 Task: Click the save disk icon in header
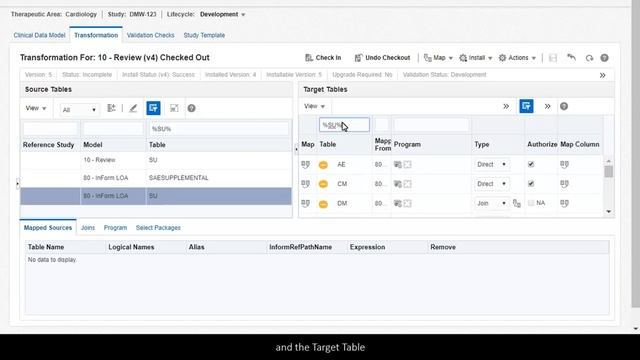pos(553,58)
